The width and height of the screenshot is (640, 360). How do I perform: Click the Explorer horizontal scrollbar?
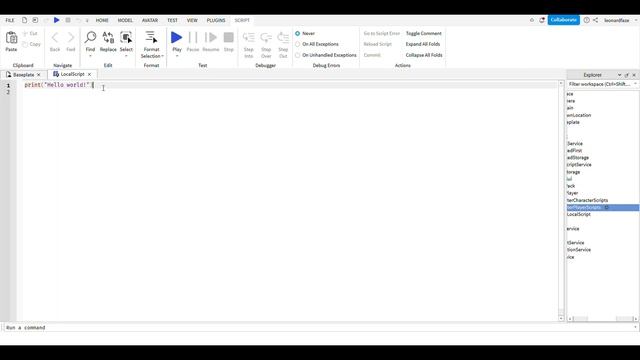pyautogui.click(x=602, y=318)
